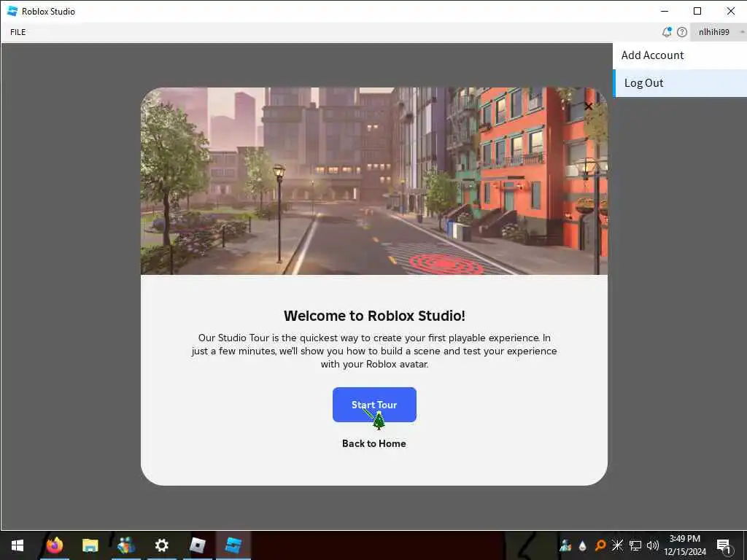The image size is (747, 560).
Task: Click the Start Tour button
Action: tap(374, 405)
